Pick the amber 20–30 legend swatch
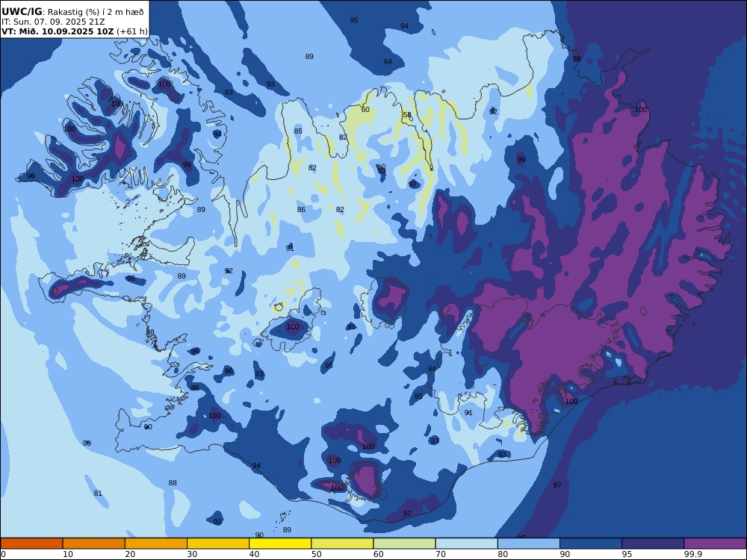 (x=156, y=544)
